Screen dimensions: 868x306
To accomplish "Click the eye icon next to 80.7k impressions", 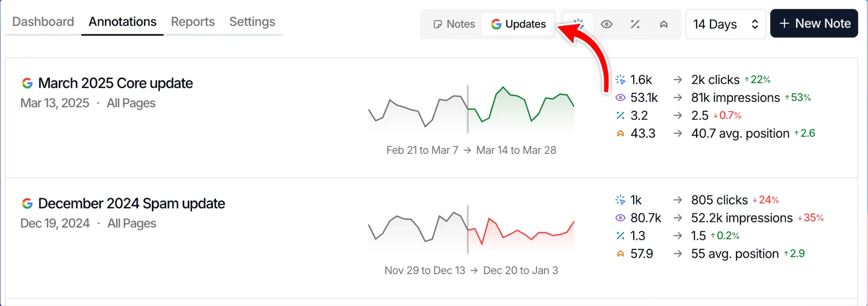I will tap(621, 218).
